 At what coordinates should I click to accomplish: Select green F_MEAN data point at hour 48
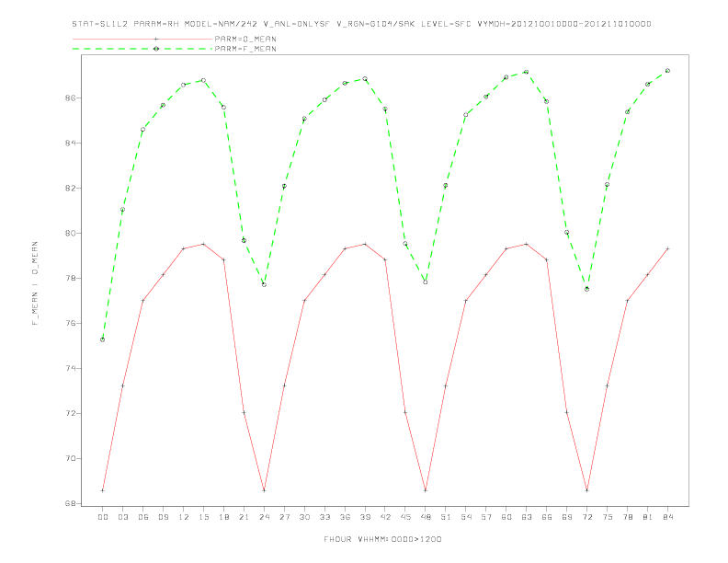426,282
